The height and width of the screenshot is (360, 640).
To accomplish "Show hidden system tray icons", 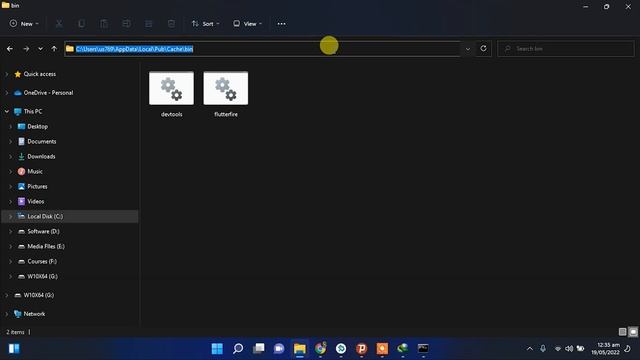I will (x=530, y=349).
